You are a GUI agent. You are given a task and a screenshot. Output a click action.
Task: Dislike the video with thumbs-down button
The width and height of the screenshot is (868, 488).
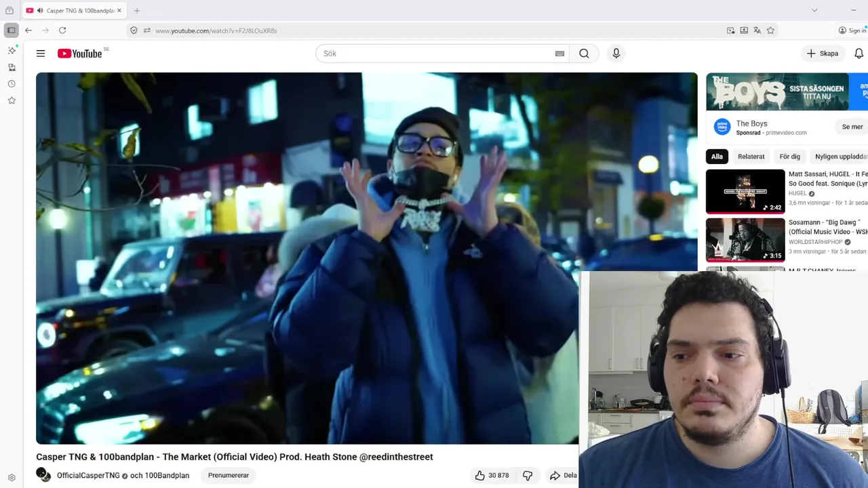tap(528, 475)
